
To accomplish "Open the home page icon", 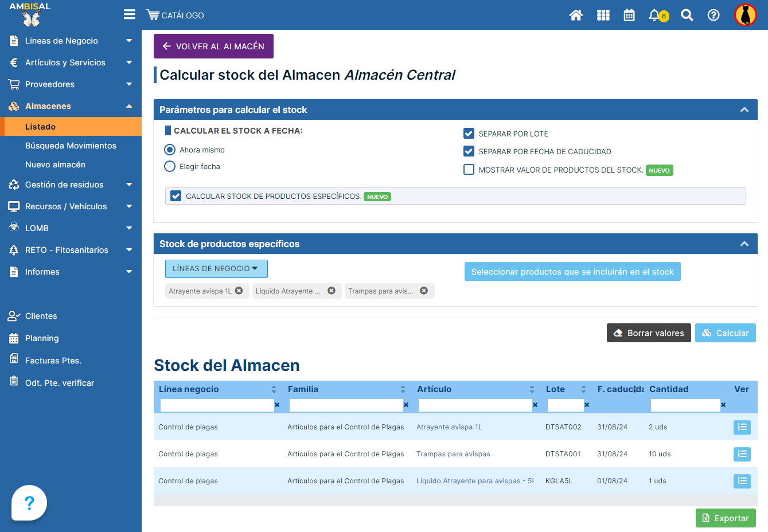I will tap(576, 15).
